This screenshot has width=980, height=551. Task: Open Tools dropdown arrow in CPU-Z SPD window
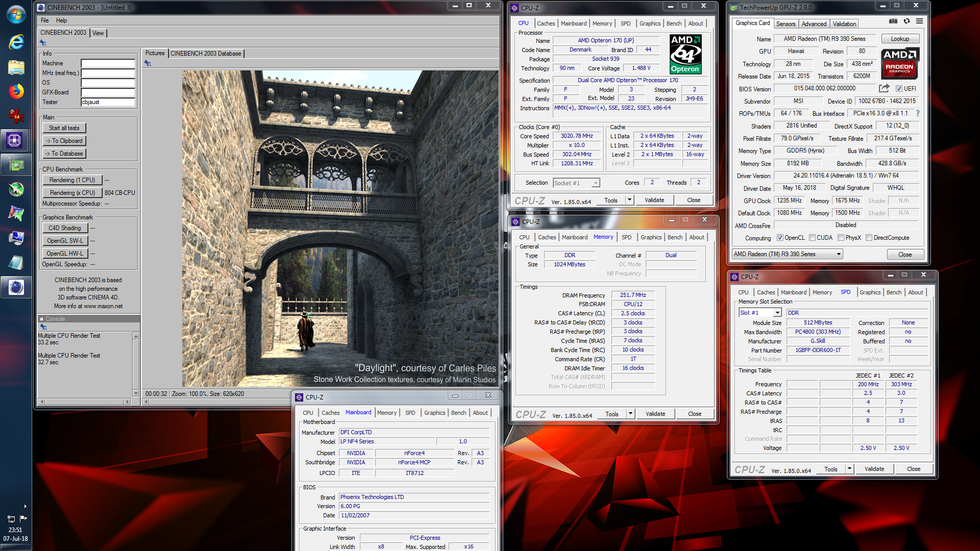pos(849,469)
